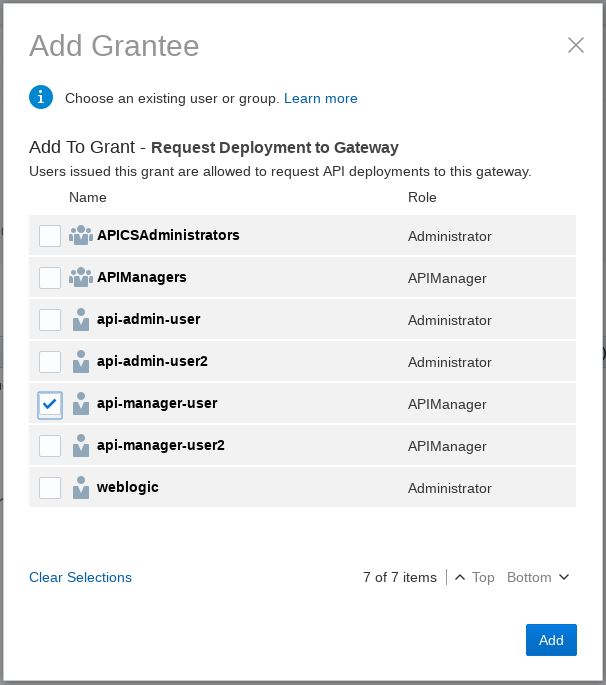Close the Add Grantee dialog
606x685 pixels.
(x=575, y=45)
